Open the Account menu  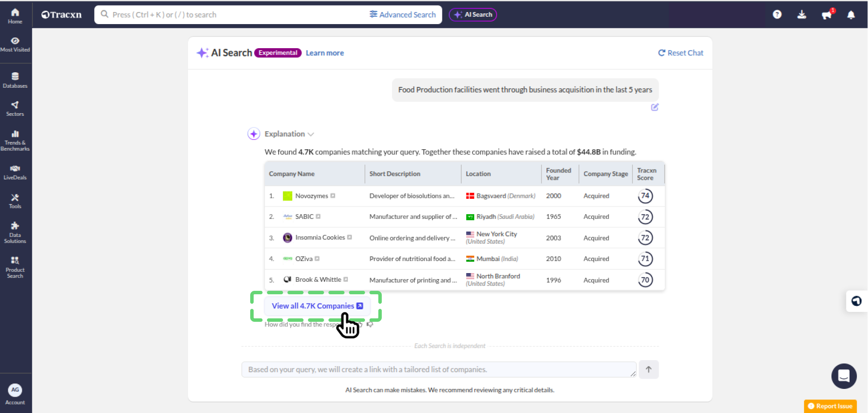pos(15,394)
